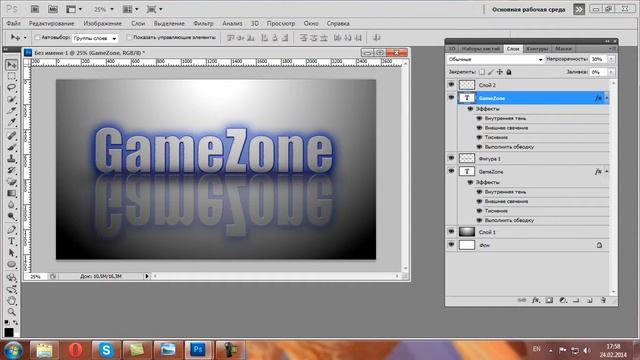
Task: Collapse effects of selected GameZone layer
Action: pos(607,98)
